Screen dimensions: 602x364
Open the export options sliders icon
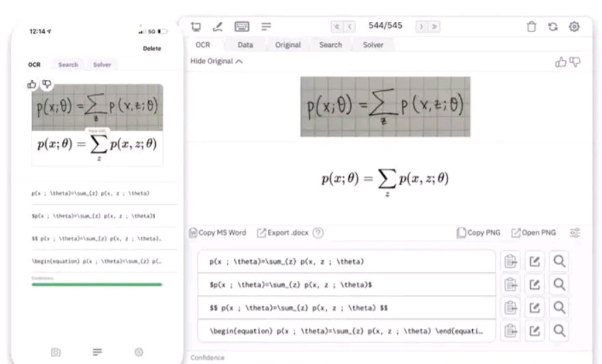[x=575, y=233]
